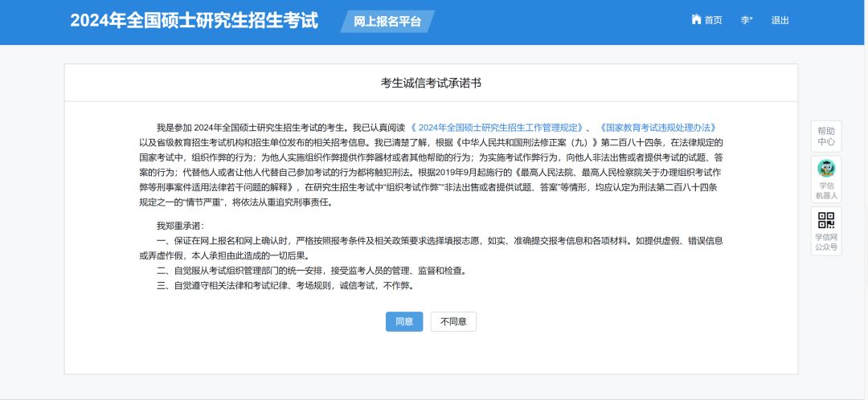Log out via 退出
The width and height of the screenshot is (868, 400).
tap(780, 20)
